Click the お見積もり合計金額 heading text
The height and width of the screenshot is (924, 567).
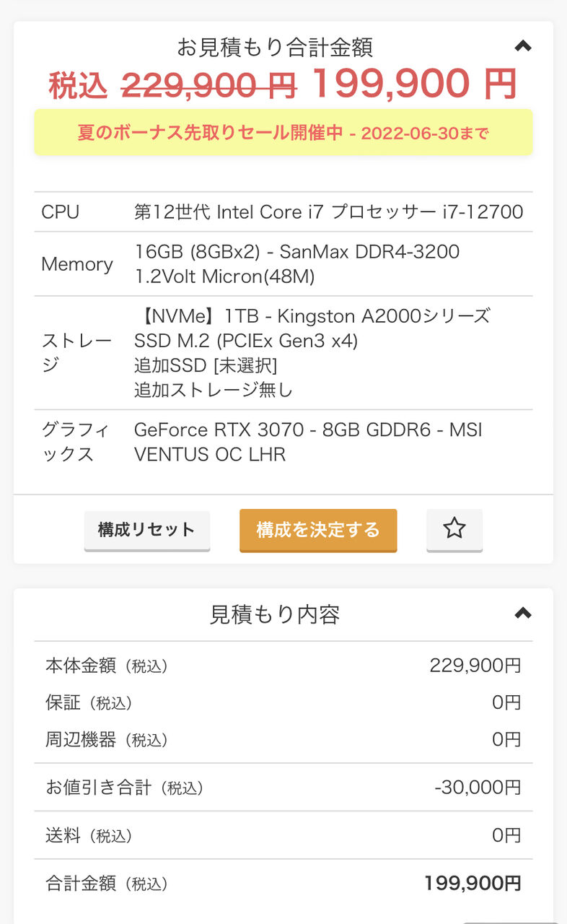tap(275, 48)
